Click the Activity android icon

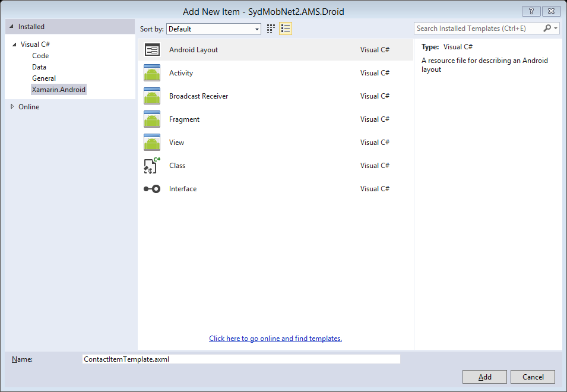pos(152,72)
